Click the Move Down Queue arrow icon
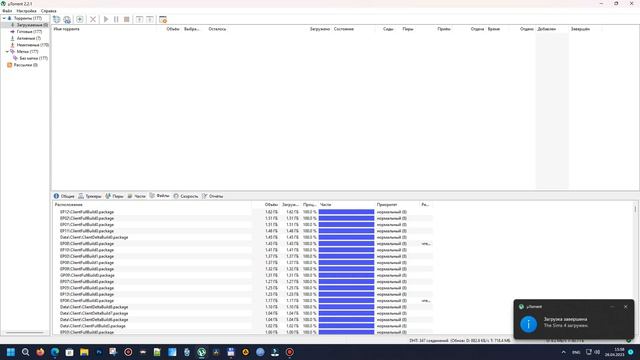The width and height of the screenshot is (640, 360). (x=150, y=20)
